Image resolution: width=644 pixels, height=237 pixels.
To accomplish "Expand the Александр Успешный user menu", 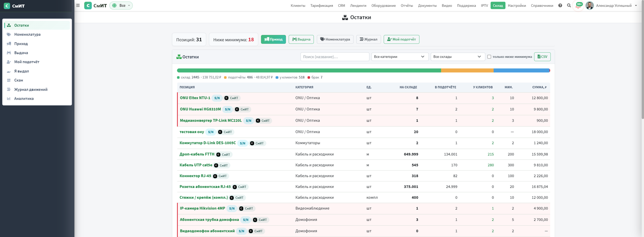I will click(x=616, y=6).
